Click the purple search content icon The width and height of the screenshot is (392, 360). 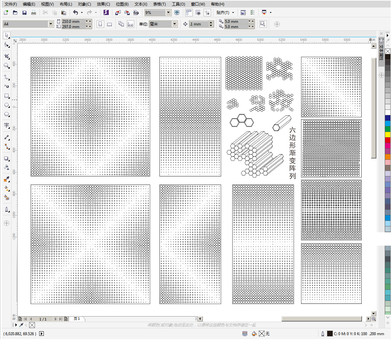click(x=106, y=13)
